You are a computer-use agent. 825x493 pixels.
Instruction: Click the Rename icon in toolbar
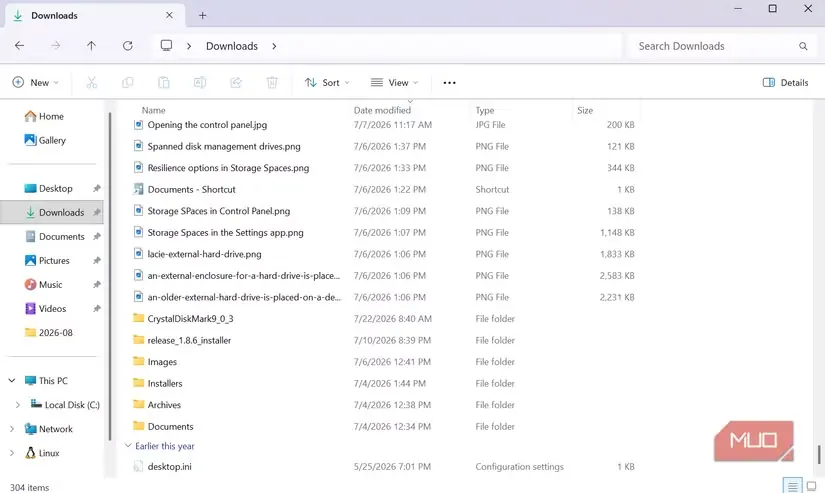200,83
